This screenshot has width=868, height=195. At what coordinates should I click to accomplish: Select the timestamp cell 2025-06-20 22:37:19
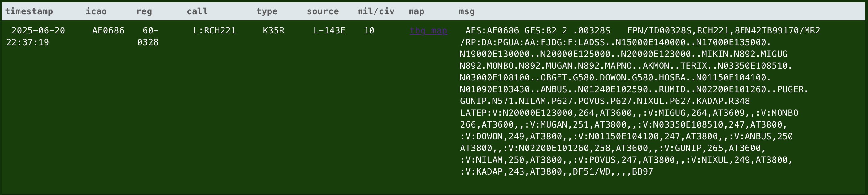point(36,37)
